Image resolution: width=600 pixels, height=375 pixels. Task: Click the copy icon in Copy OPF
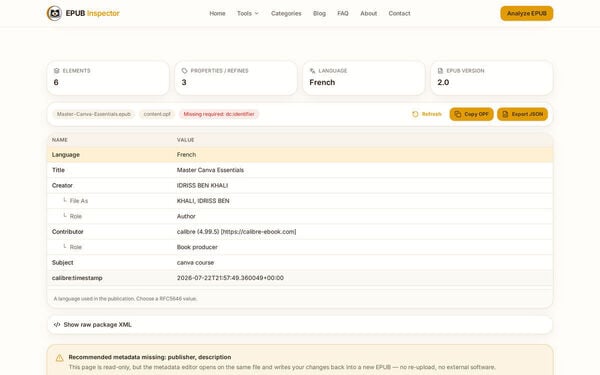tap(458, 114)
